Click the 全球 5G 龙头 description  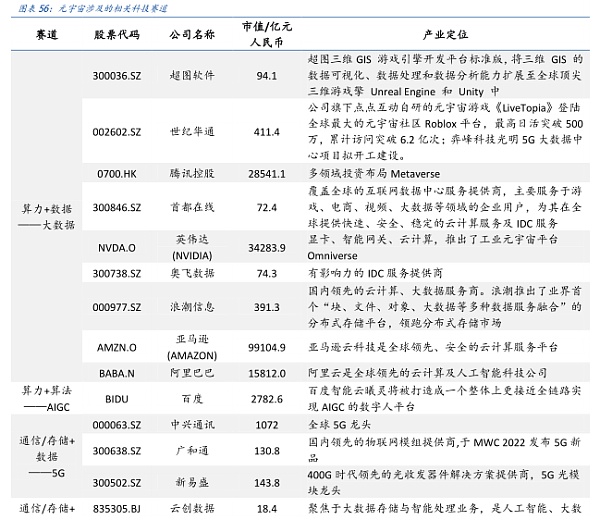pyautogui.click(x=339, y=425)
